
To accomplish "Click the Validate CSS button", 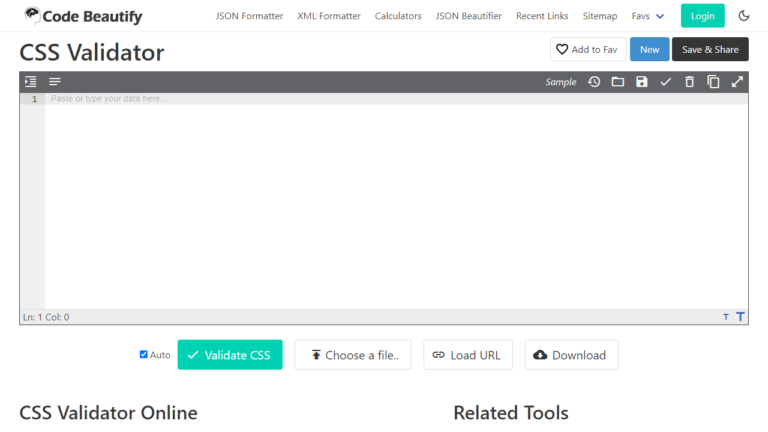I will 230,355.
